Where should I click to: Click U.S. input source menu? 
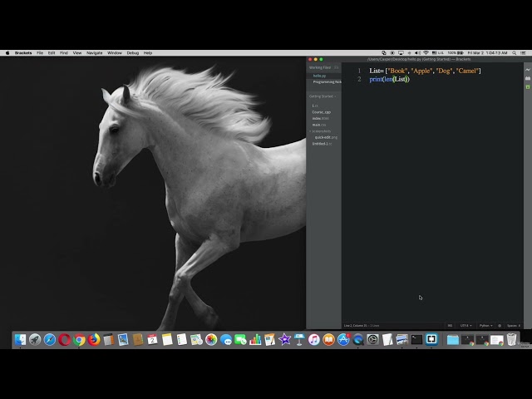tap(438, 53)
